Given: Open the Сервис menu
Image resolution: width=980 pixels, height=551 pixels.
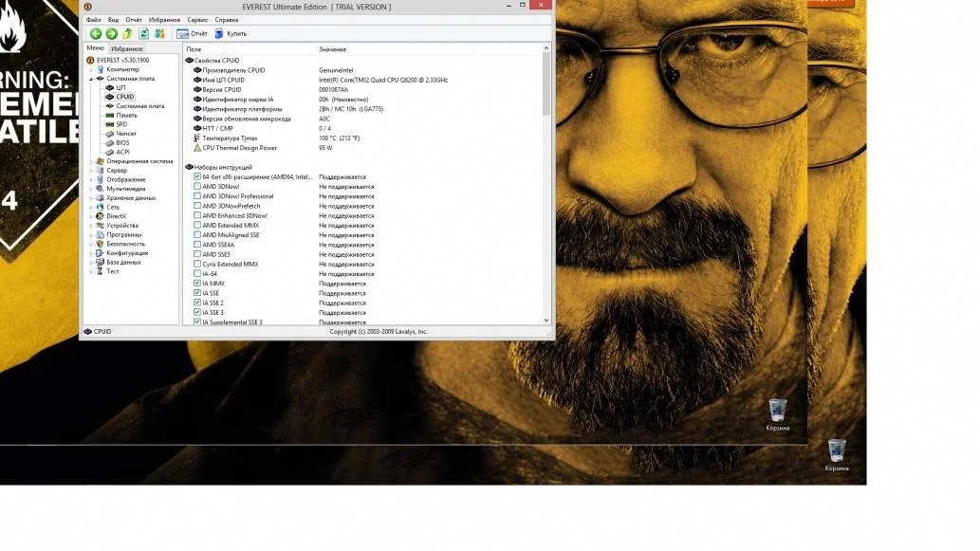Looking at the screenshot, I should [197, 20].
